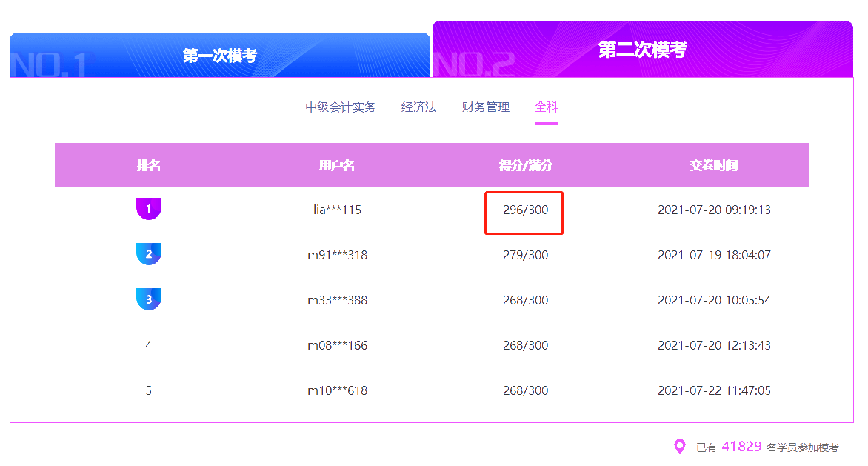Click the purple rank 1 badge icon
Viewport: 868px width, 466px height.
[x=148, y=210]
